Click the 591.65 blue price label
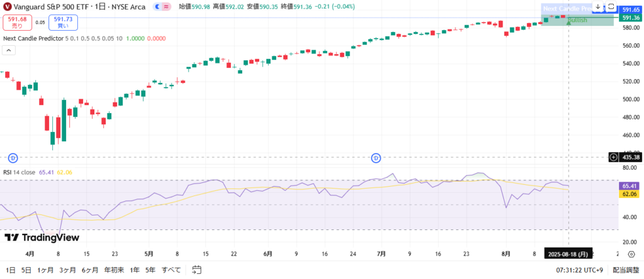Image resolution: width=644 pixels, height=279 pixels. coord(630,9)
